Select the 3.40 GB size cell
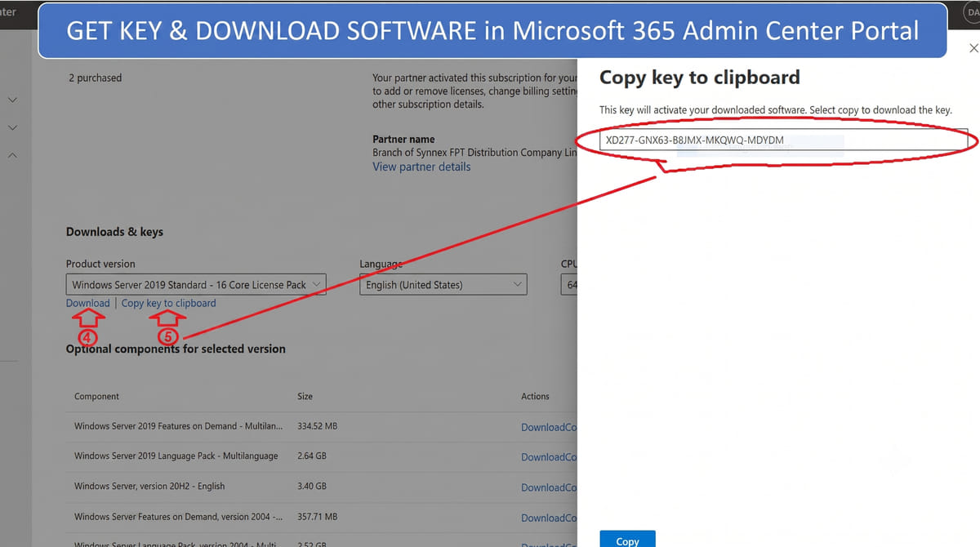980x547 pixels. pos(312,486)
